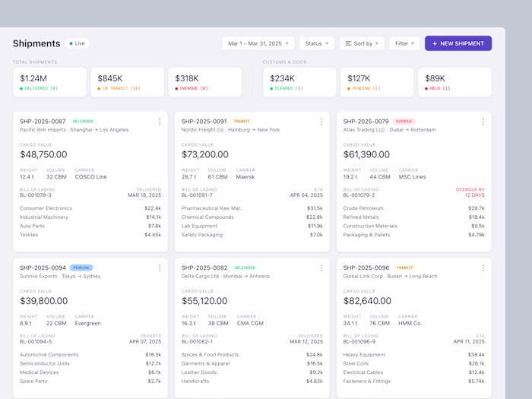Click bill of lading BL-001078-3

[x=36, y=195]
